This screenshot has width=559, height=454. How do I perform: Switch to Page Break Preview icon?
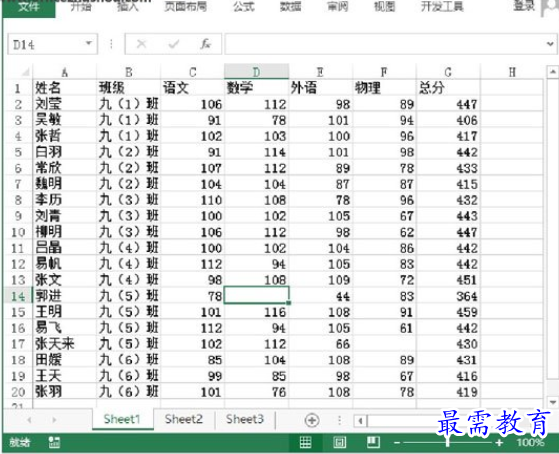373,442
